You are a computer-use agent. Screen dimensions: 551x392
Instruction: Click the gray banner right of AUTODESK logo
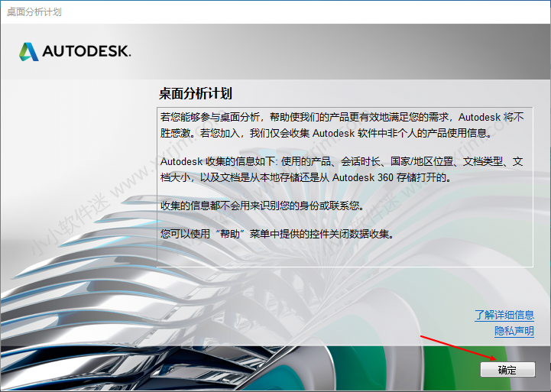(x=344, y=51)
